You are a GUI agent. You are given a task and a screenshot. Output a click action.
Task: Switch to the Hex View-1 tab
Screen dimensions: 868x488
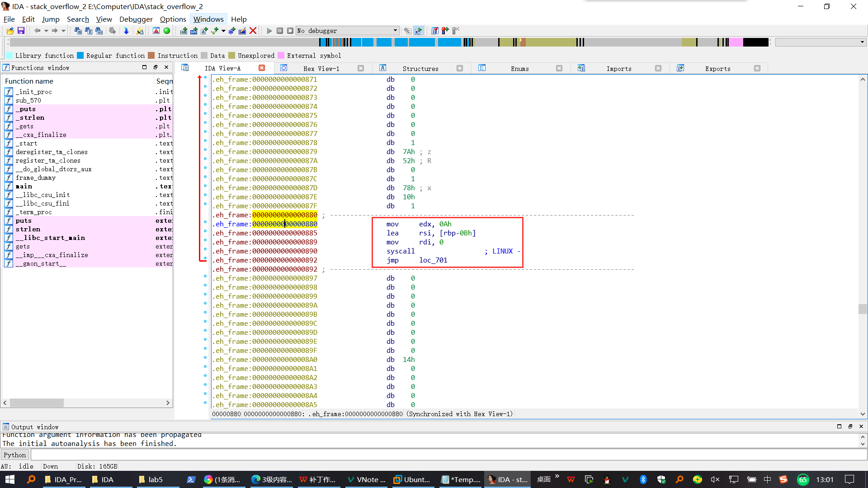pos(321,69)
